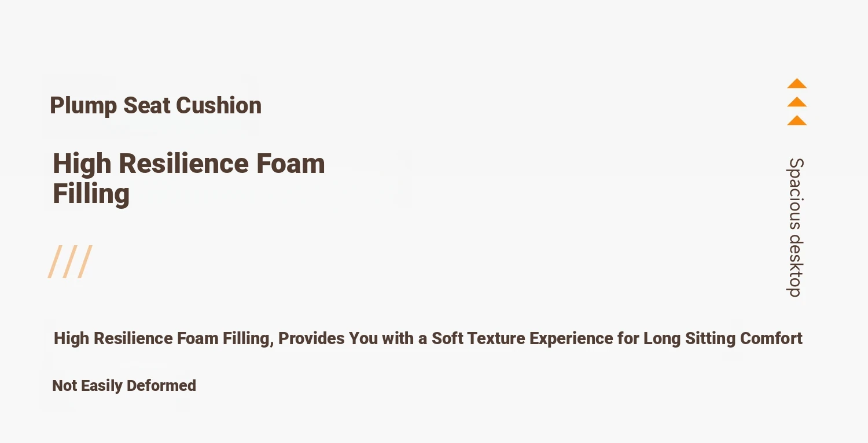
Task: Click the last slash of the orange triple-slash
Action: 84,262
